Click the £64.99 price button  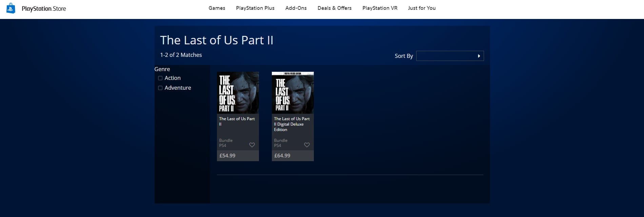tap(282, 156)
